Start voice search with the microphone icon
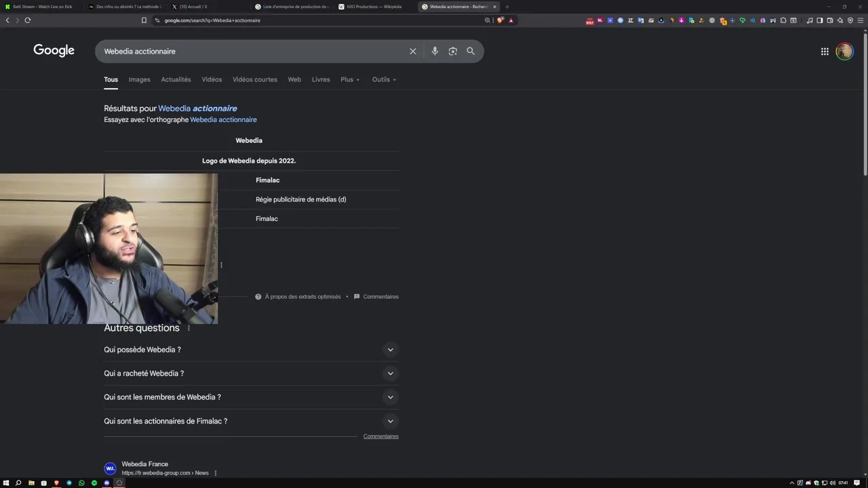 tap(435, 52)
